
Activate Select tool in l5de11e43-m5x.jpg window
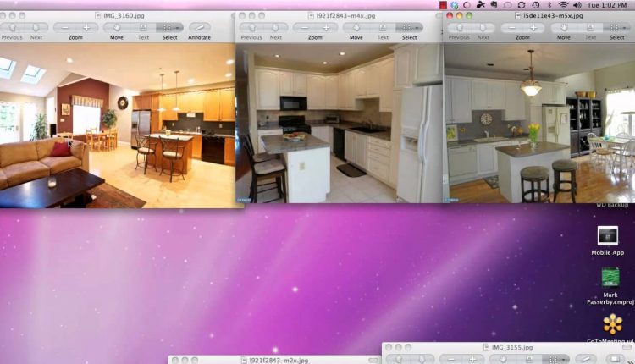point(614,28)
